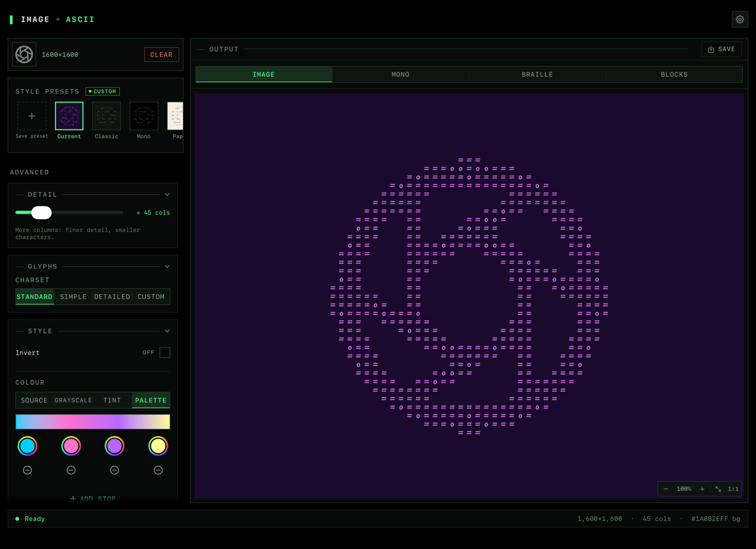
Task: Open the IMAGE output tab
Action: click(x=264, y=74)
